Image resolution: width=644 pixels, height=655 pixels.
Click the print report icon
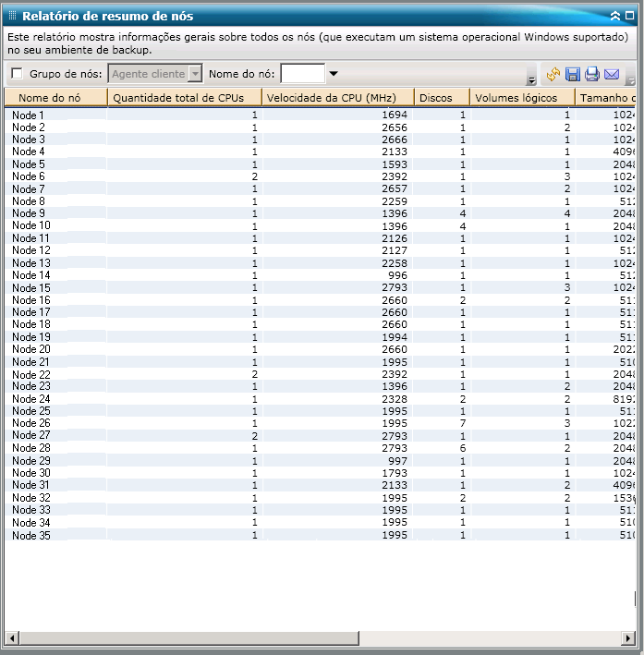(x=591, y=74)
